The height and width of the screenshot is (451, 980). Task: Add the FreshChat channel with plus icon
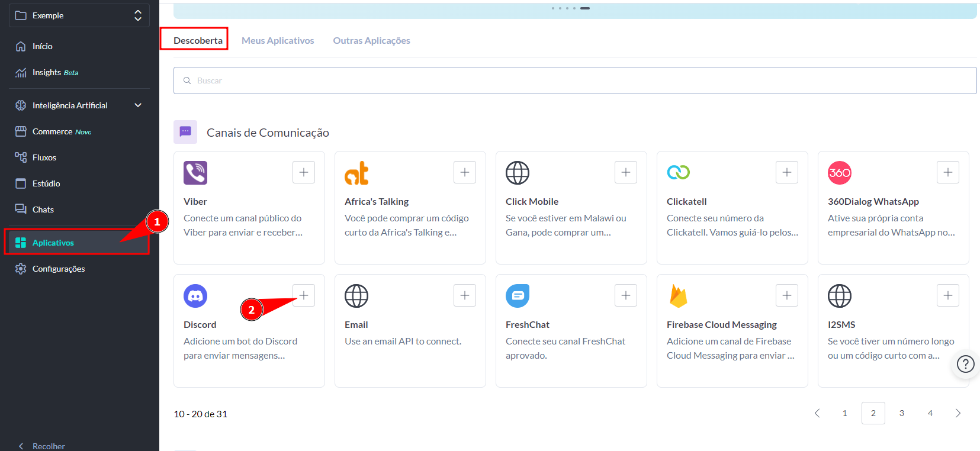[625, 295]
